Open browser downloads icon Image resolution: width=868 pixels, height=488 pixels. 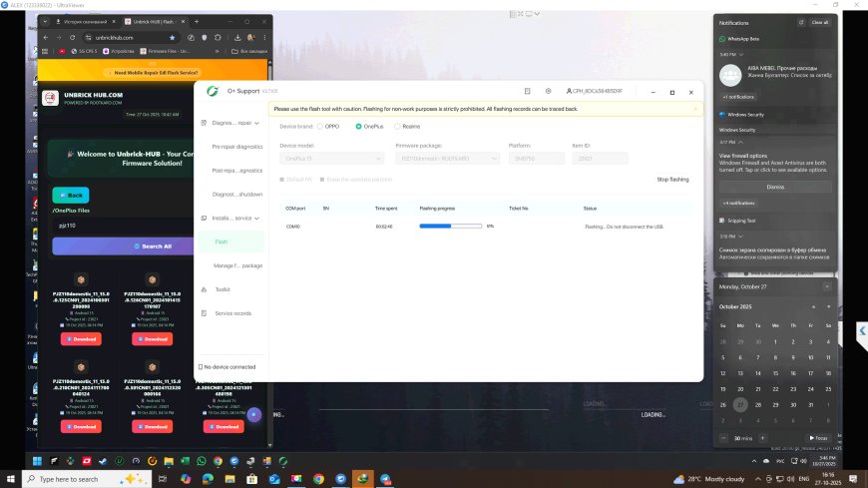click(237, 38)
